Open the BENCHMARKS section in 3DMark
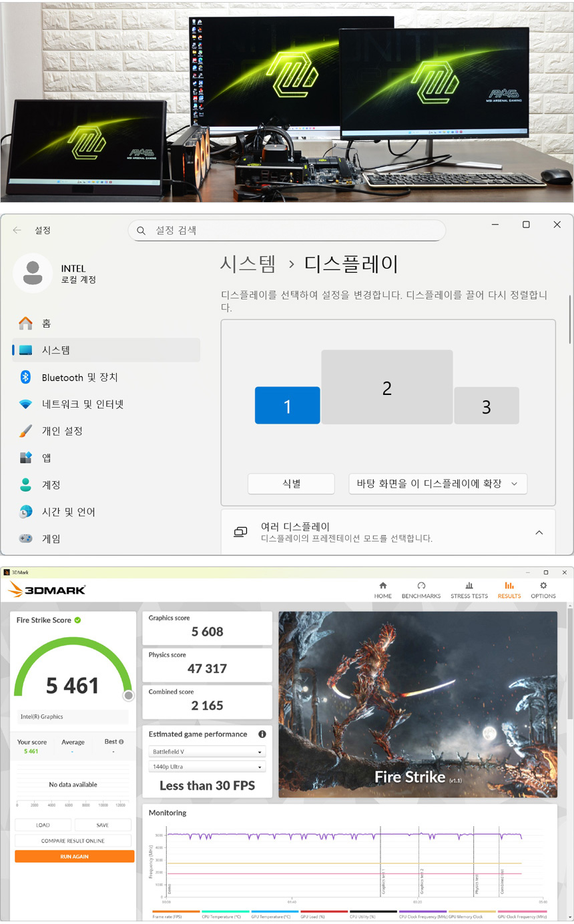The width and height of the screenshot is (574, 924). (x=420, y=590)
